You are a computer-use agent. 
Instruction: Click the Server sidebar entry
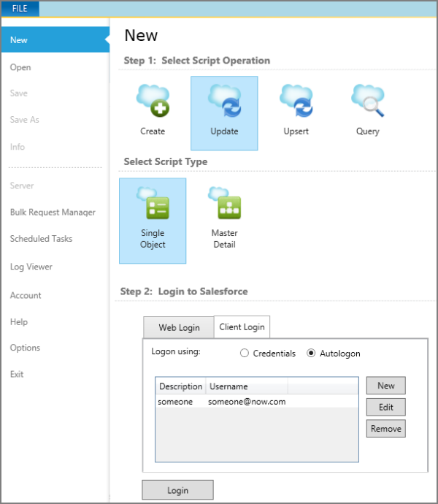[21, 186]
